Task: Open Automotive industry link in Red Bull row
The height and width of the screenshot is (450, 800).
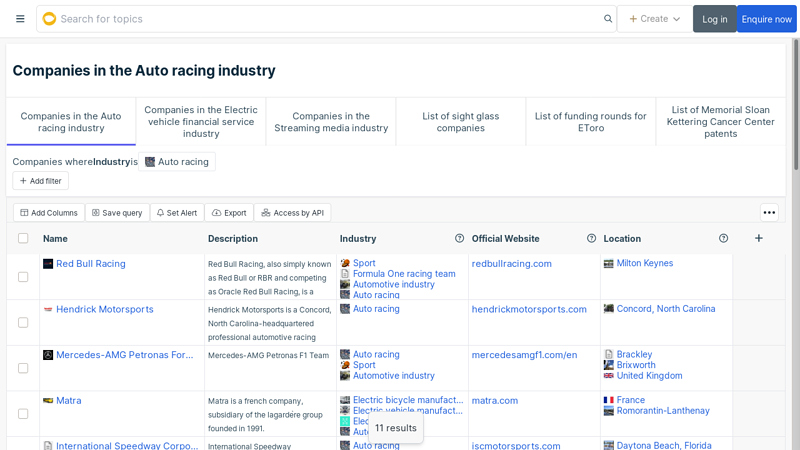Action: coord(394,284)
